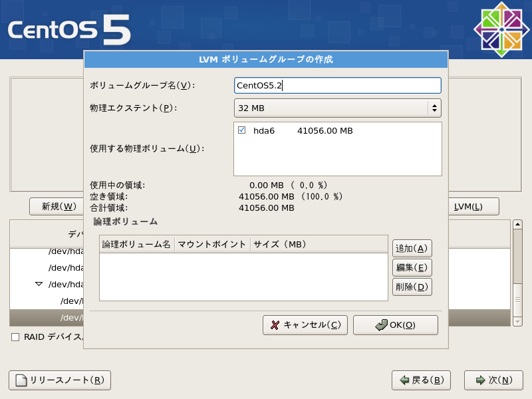The image size is (532, 399).
Task: Click the green back arrow icon
Action: pos(404,380)
